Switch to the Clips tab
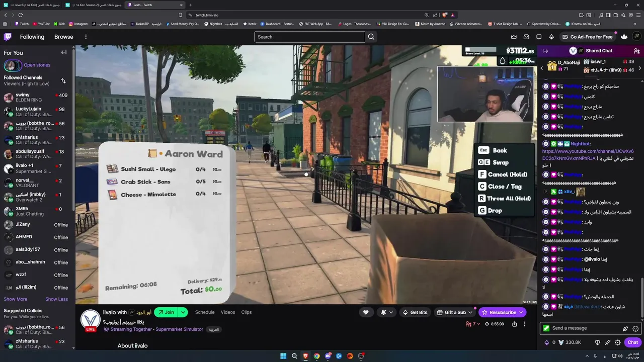 pos(247,312)
